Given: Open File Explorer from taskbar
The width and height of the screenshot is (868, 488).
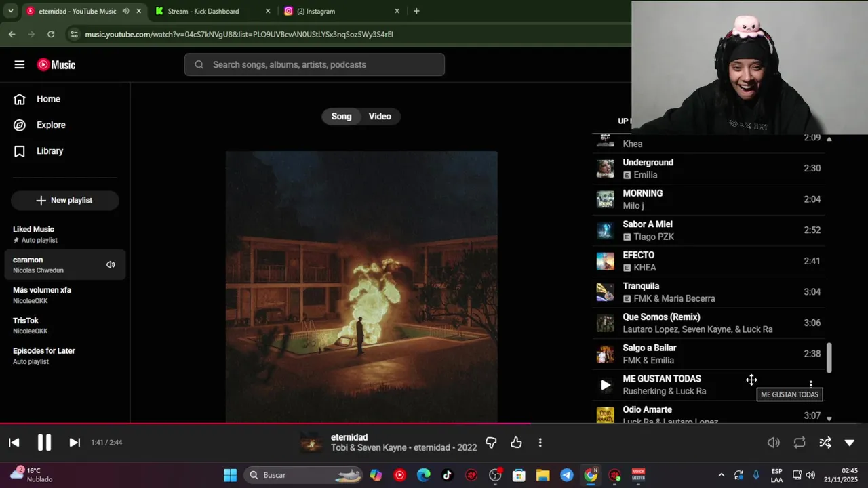Looking at the screenshot, I should (x=542, y=475).
